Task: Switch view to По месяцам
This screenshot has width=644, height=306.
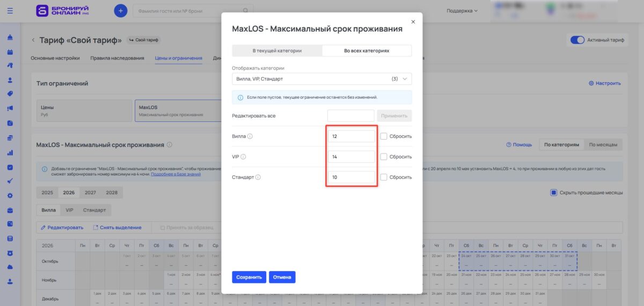Action: [x=603, y=145]
